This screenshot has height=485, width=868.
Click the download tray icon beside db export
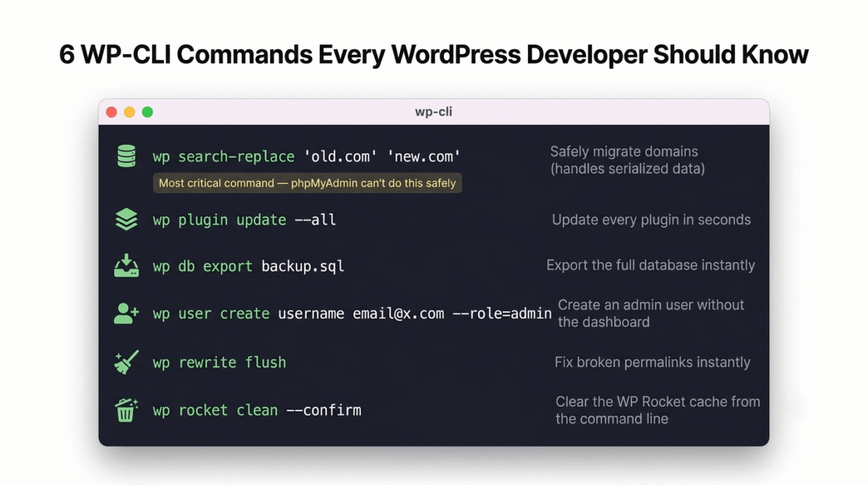pos(127,266)
